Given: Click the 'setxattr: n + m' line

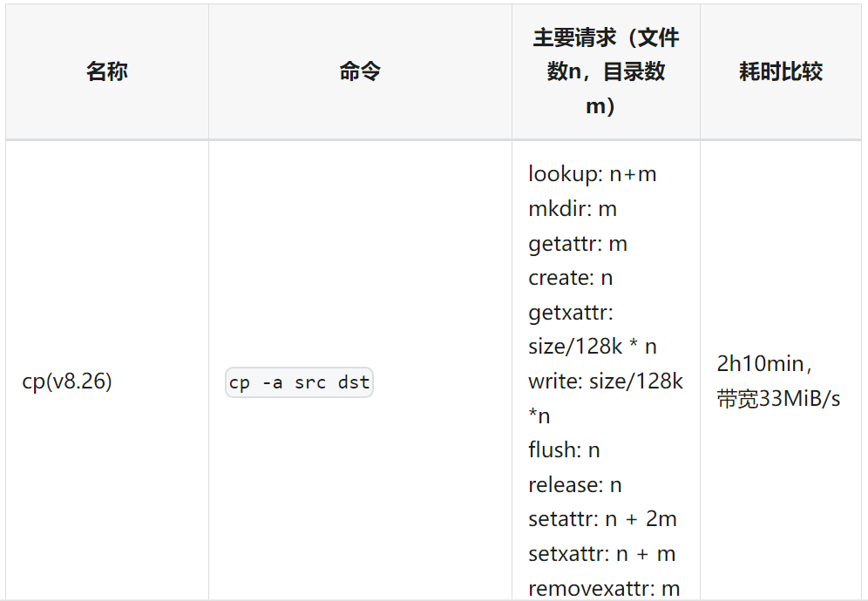Looking at the screenshot, I should tap(601, 554).
